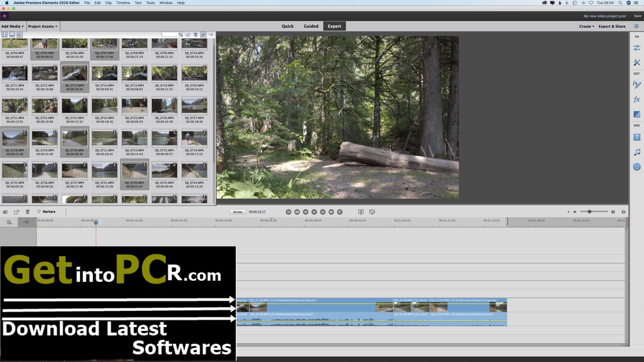Open the Graphics smiley panel
This screenshot has height=362, width=644.
pos(637,167)
